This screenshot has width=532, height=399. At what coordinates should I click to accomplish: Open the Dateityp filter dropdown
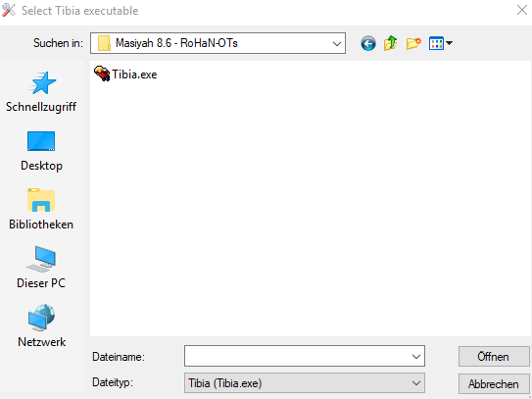click(305, 383)
